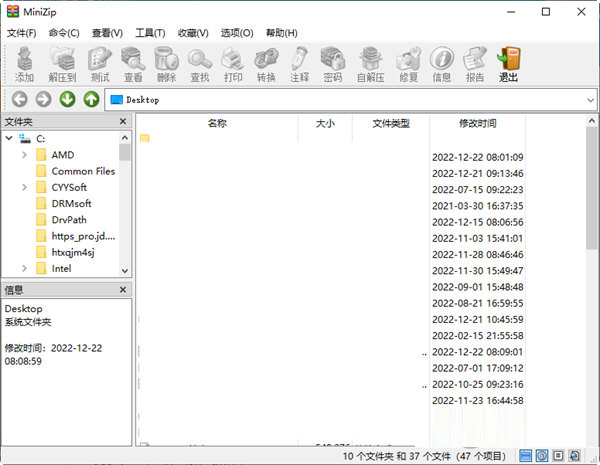Image resolution: width=600 pixels, height=465 pixels.
Task: Click the folder tree scroll up arrow
Action: (x=125, y=137)
